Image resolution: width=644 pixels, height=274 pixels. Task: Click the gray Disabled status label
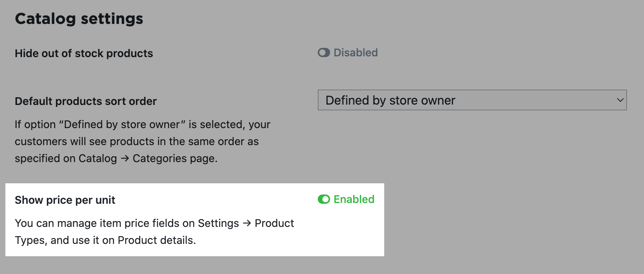[x=356, y=52]
